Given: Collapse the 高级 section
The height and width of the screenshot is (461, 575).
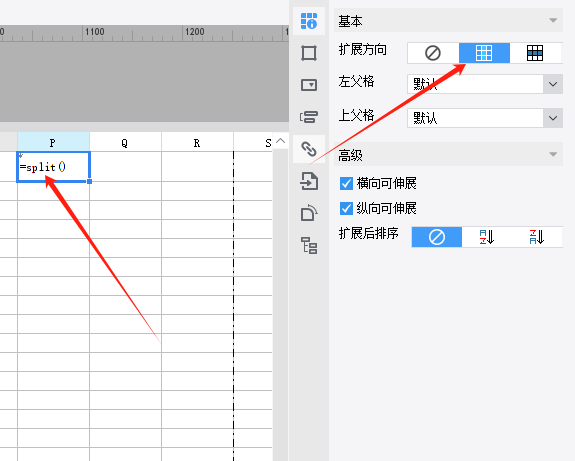Looking at the screenshot, I should (x=553, y=154).
